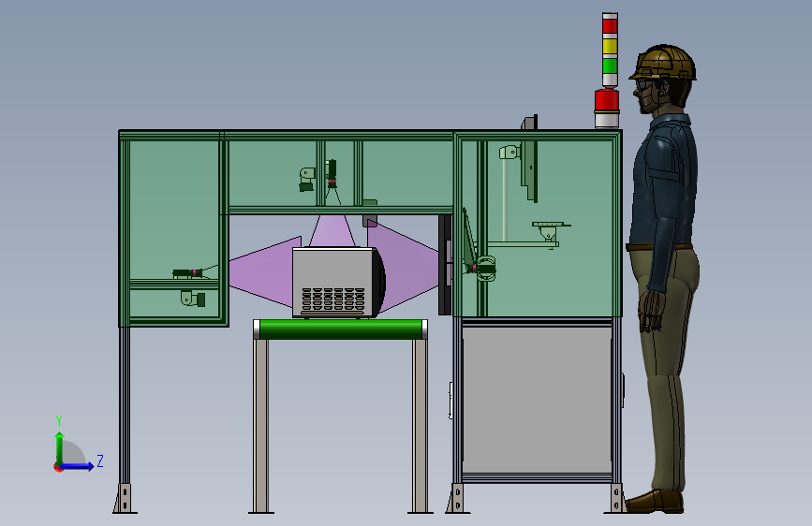Click the vent grille on the microwave

pyautogui.click(x=333, y=299)
